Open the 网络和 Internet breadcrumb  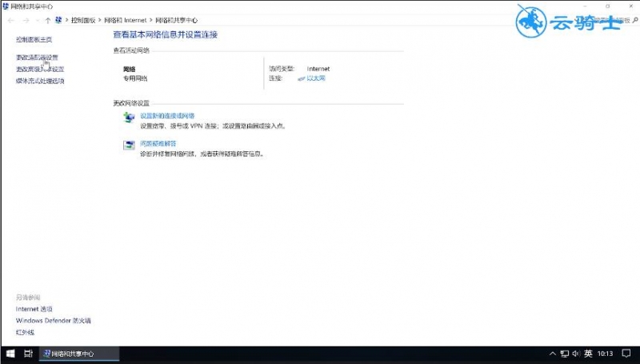coord(126,20)
